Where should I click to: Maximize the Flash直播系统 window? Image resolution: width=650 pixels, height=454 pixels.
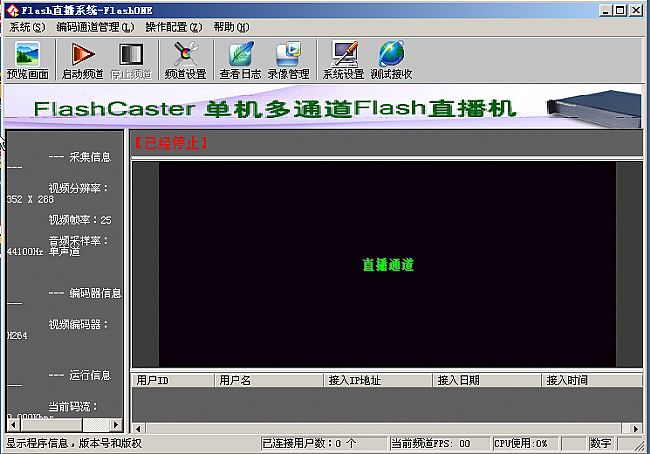click(620, 10)
